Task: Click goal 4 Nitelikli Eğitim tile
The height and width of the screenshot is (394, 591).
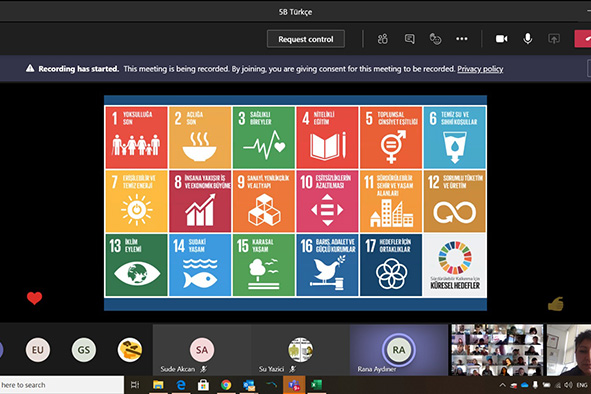Action: 327,138
